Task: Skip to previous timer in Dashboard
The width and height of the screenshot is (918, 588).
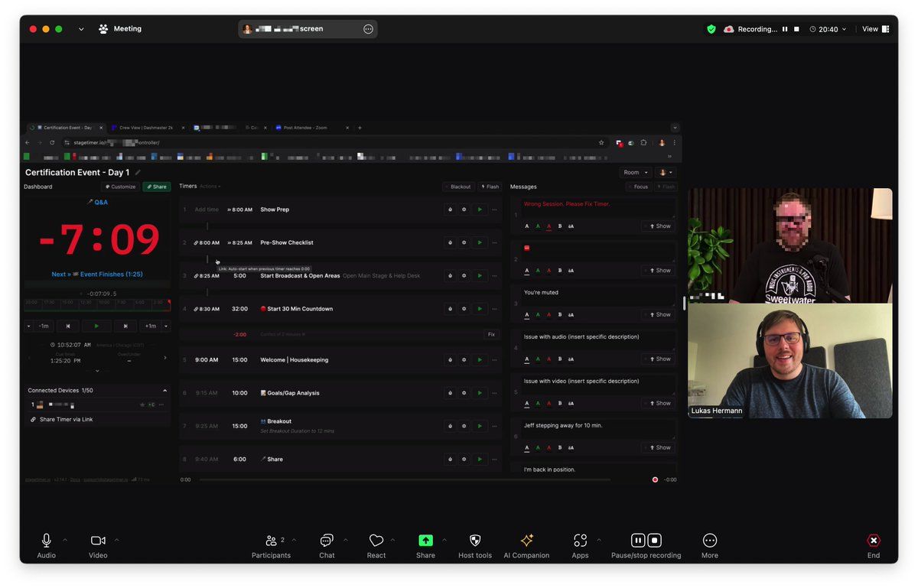Action: [67, 326]
